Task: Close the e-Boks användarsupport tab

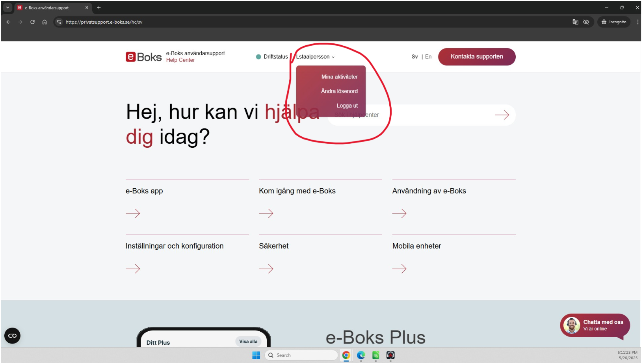Action: [x=87, y=7]
